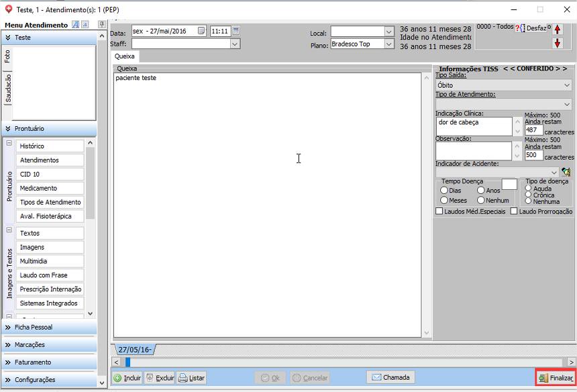Click the pin icon in Menu Atendimento header
The height and width of the screenshot is (392, 577).
101,25
